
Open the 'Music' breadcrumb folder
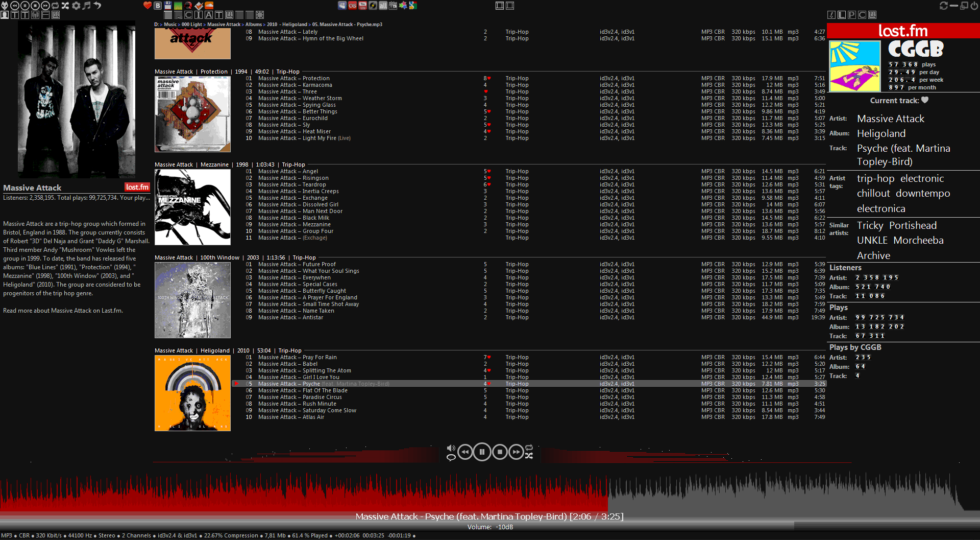tap(170, 25)
